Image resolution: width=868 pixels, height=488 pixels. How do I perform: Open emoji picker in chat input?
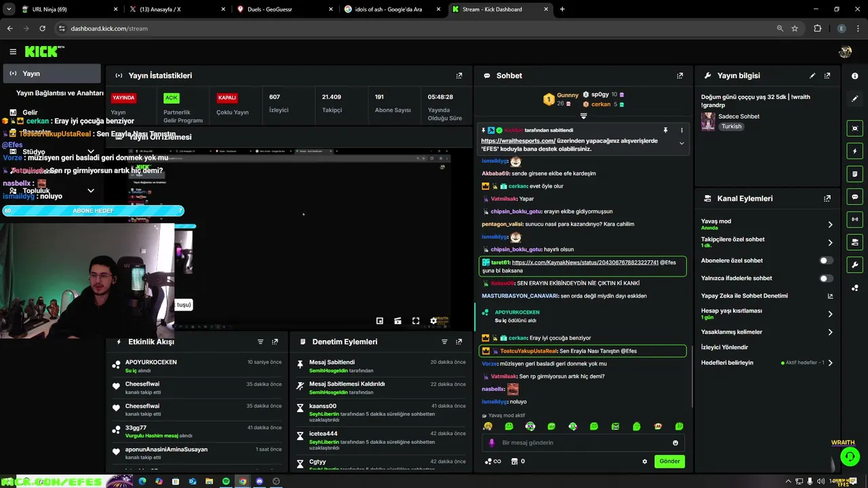click(x=675, y=443)
